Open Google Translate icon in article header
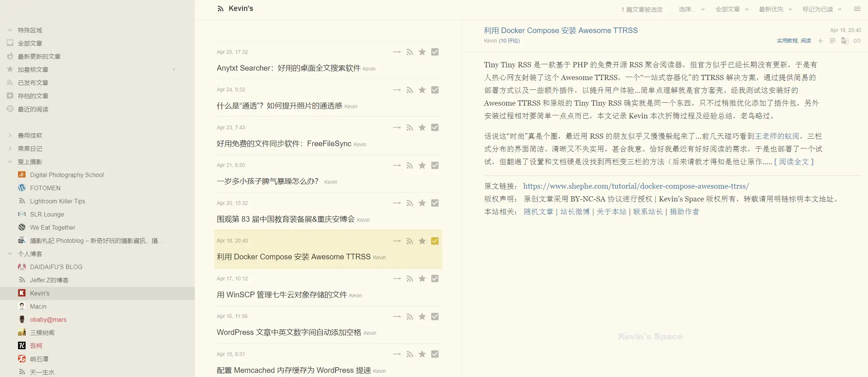The image size is (868, 377). tap(845, 41)
